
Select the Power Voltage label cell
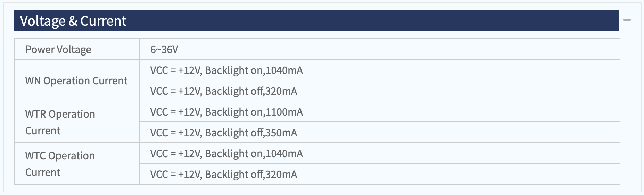(x=77, y=49)
